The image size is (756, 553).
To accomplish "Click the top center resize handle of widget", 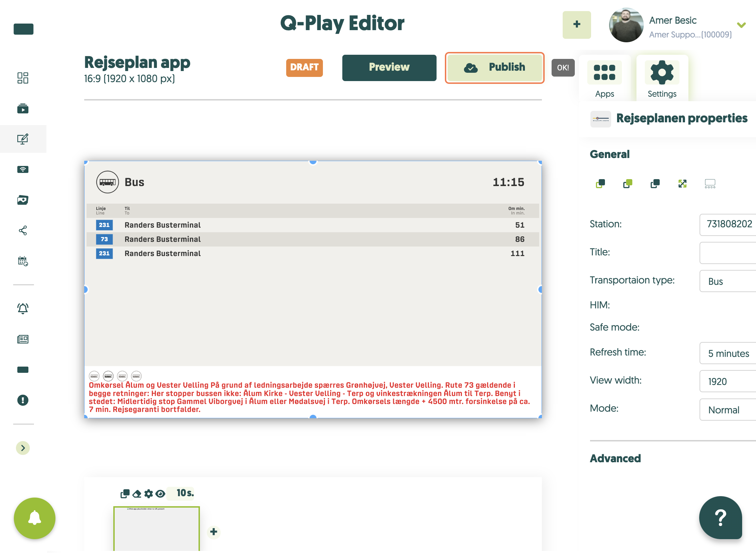I will point(313,162).
